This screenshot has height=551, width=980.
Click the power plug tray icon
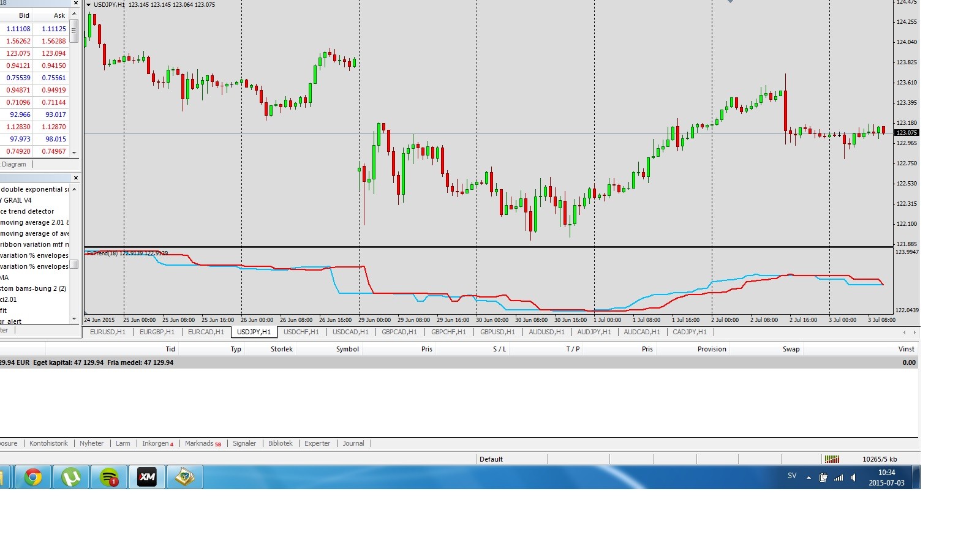coord(824,478)
